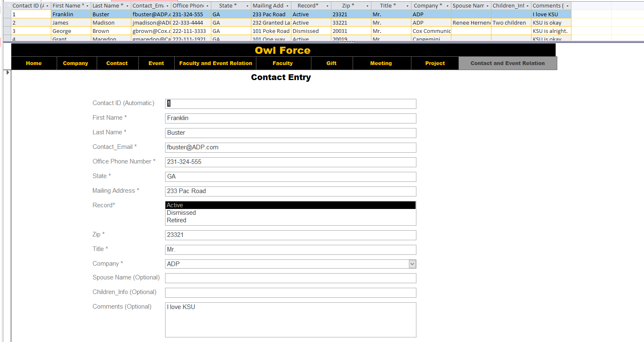This screenshot has width=644, height=342.
Task: Select Dismissed in the Record list
Action: [291, 213]
